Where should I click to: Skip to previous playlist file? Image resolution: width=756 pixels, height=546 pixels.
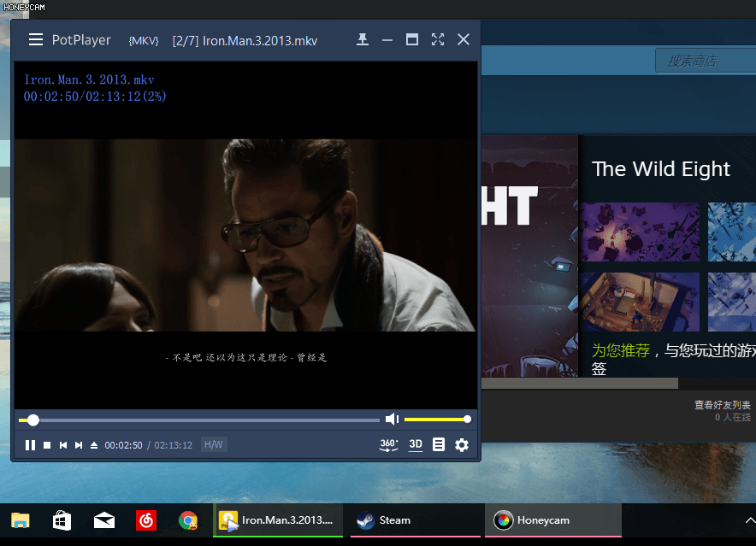click(x=62, y=445)
